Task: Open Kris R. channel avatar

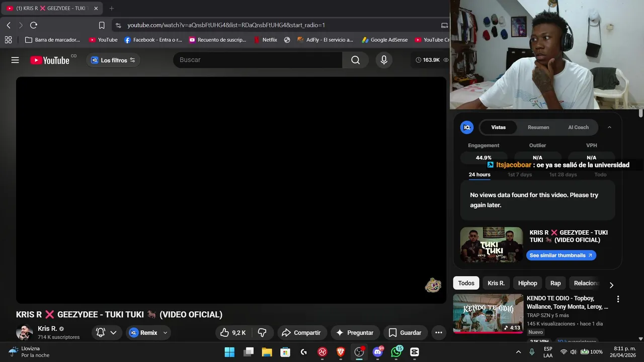Action: tap(24, 332)
